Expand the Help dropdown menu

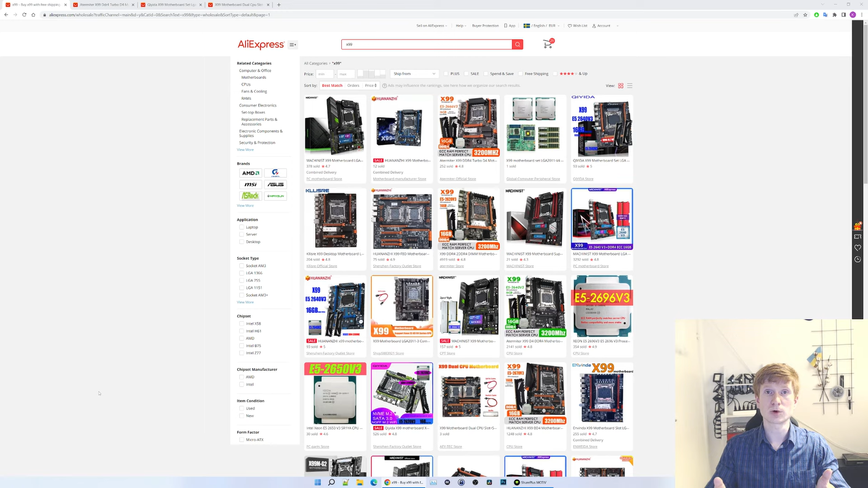point(461,25)
